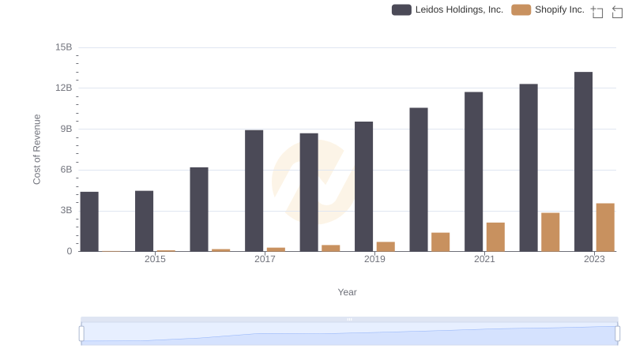This screenshot has height=364, width=632.
Task: Click the 2020 Leidos dark bar
Action: tap(419, 179)
